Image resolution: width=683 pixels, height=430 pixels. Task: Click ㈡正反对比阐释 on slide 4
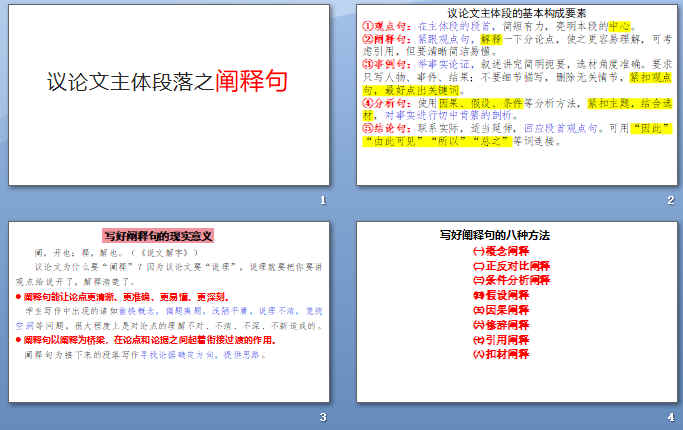pos(510,267)
